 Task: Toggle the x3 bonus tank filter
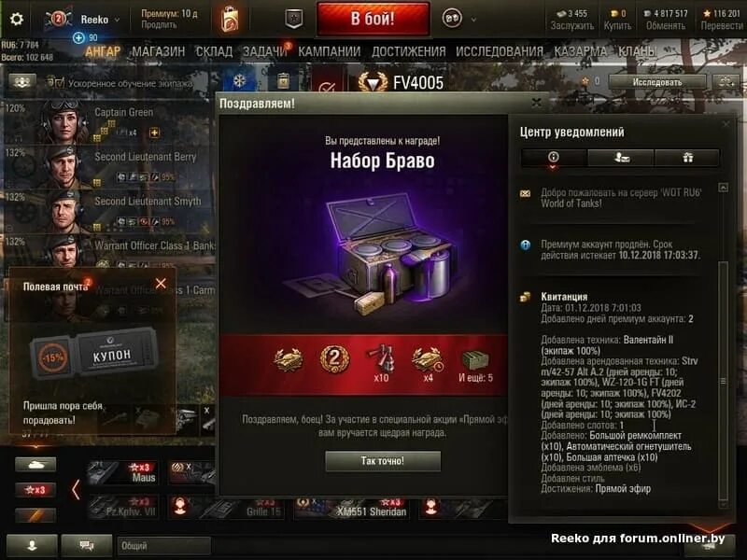[35, 489]
